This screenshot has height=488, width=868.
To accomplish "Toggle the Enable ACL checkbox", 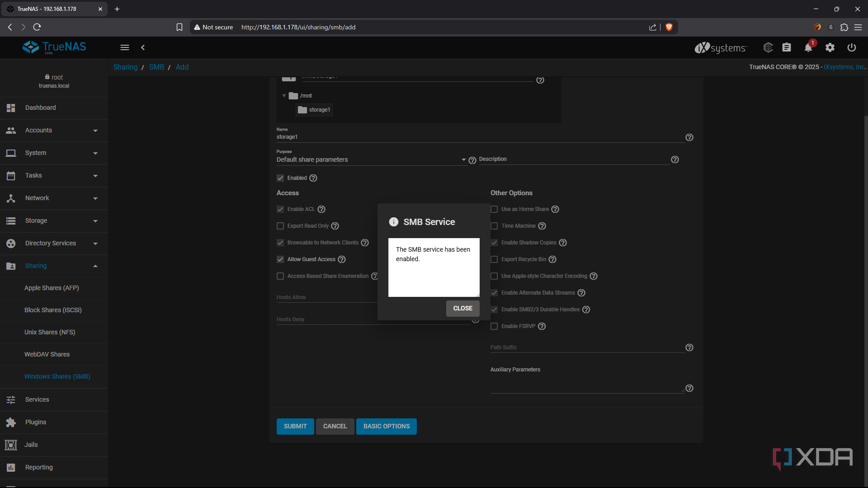I will [280, 209].
